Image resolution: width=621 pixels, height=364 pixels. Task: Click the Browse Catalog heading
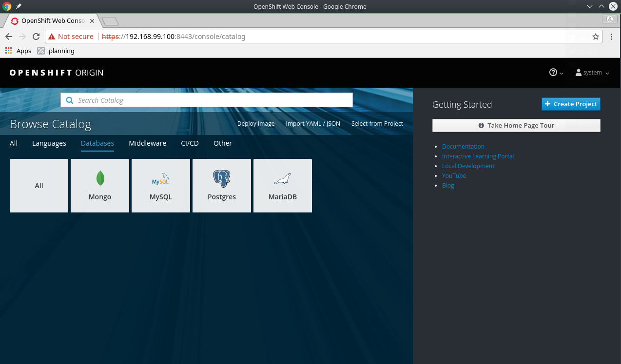pos(50,124)
